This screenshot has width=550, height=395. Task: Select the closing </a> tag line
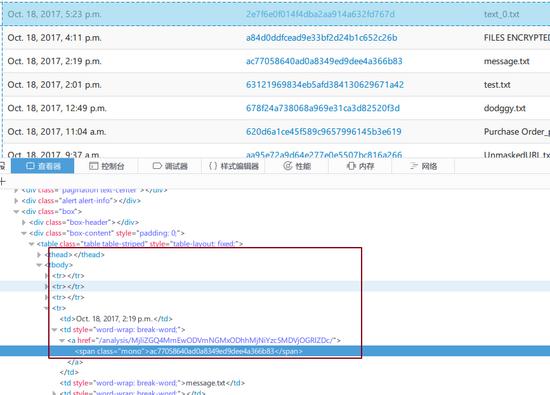coord(75,362)
